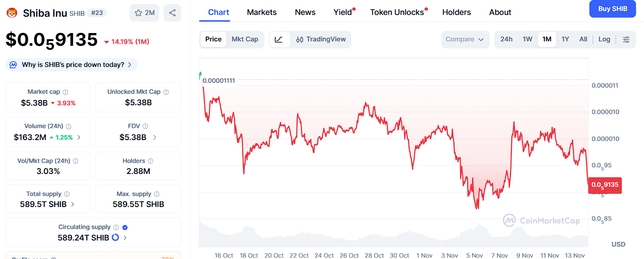This screenshot has height=259, width=644.
Task: Expand Total supply details arrow
Action: point(73,204)
